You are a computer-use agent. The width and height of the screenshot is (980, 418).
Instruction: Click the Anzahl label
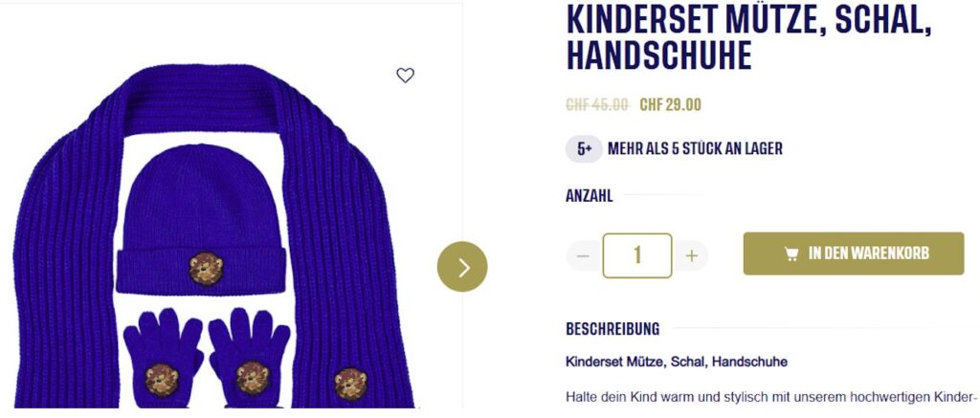click(x=590, y=196)
